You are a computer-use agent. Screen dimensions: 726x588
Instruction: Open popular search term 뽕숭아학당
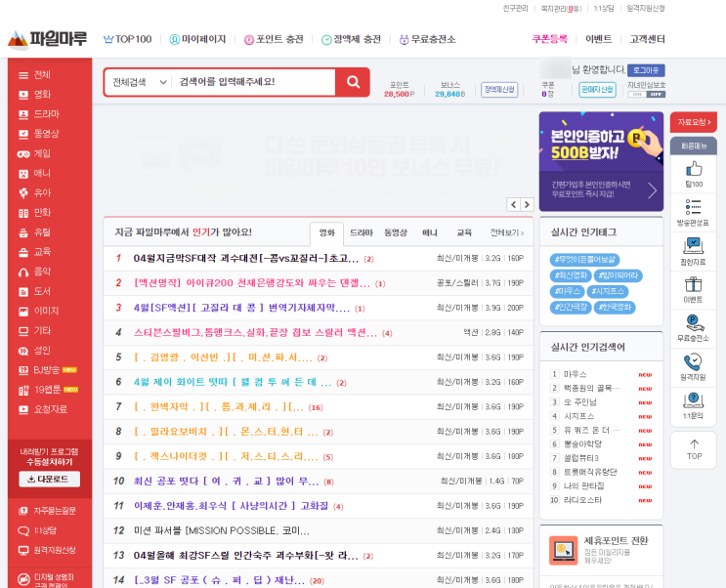coord(582,444)
